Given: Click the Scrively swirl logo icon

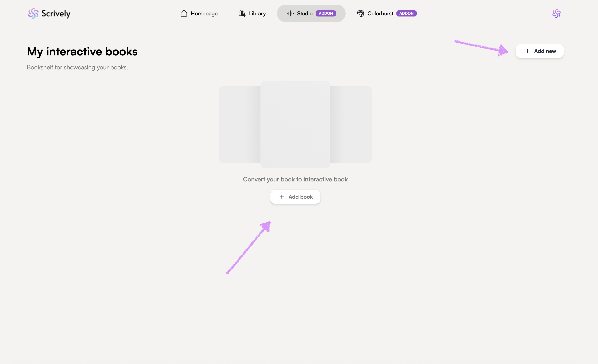Looking at the screenshot, I should pos(33,13).
